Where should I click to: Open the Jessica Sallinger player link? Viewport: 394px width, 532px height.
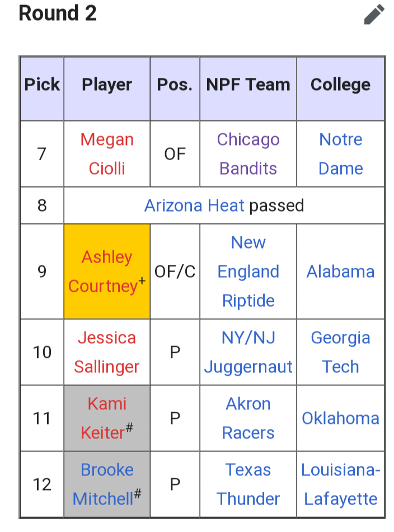click(x=107, y=352)
